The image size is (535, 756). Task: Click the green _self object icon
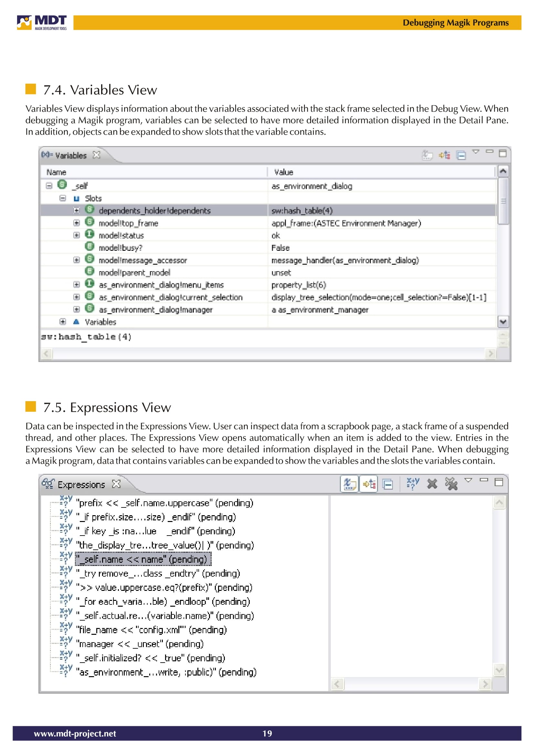coord(62,185)
